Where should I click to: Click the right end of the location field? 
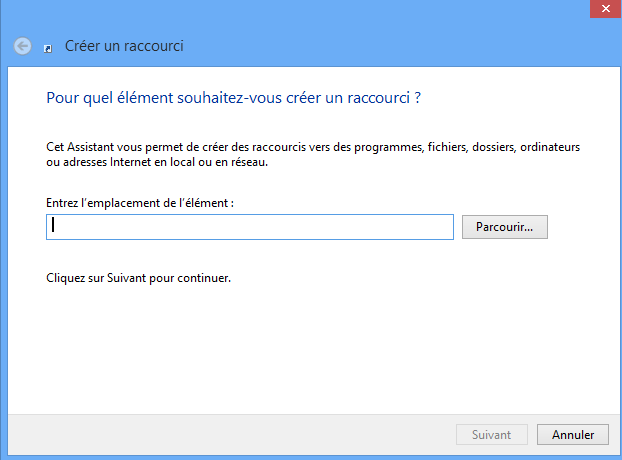446,227
